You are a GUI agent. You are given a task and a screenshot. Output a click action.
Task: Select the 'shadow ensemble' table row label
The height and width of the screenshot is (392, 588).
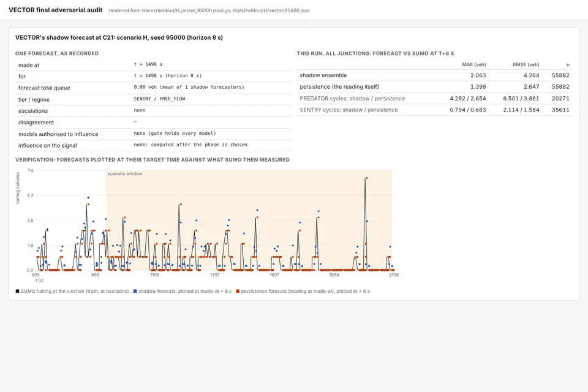tap(323, 75)
